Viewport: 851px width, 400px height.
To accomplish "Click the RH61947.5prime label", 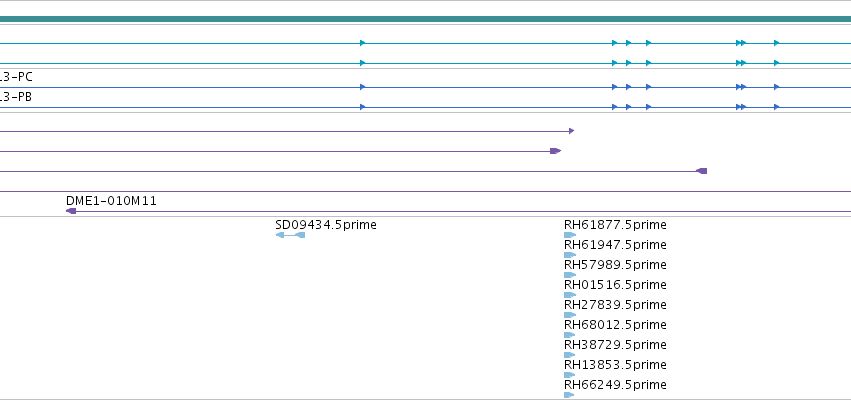I will click(x=615, y=245).
